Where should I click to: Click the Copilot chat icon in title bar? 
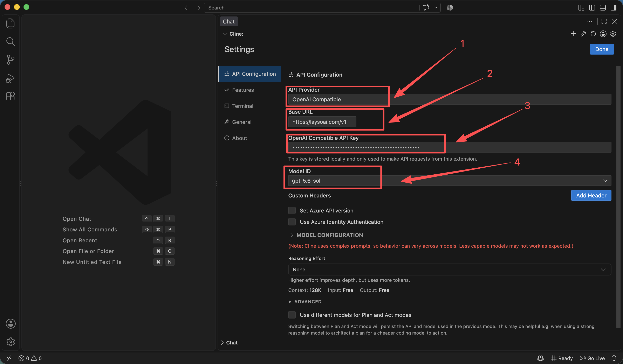click(x=426, y=7)
